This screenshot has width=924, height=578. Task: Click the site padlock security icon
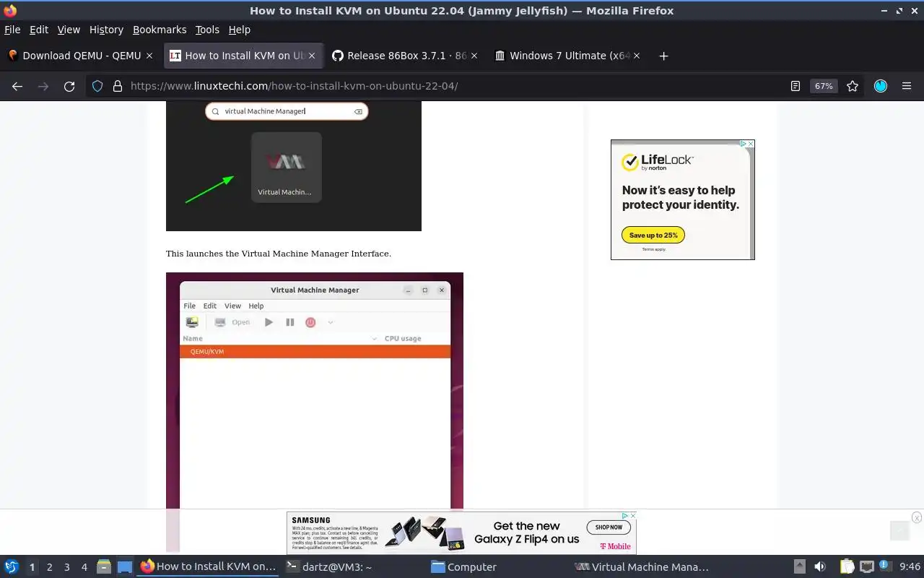point(118,86)
